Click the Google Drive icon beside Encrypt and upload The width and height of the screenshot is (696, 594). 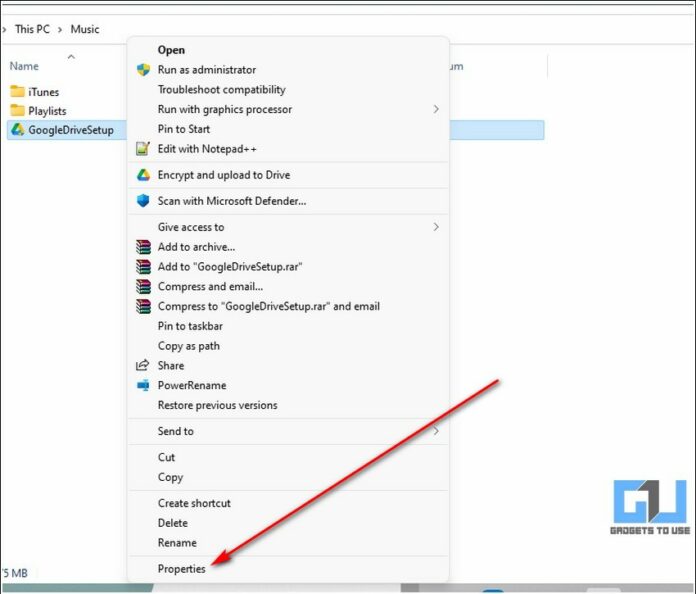pyautogui.click(x=143, y=175)
